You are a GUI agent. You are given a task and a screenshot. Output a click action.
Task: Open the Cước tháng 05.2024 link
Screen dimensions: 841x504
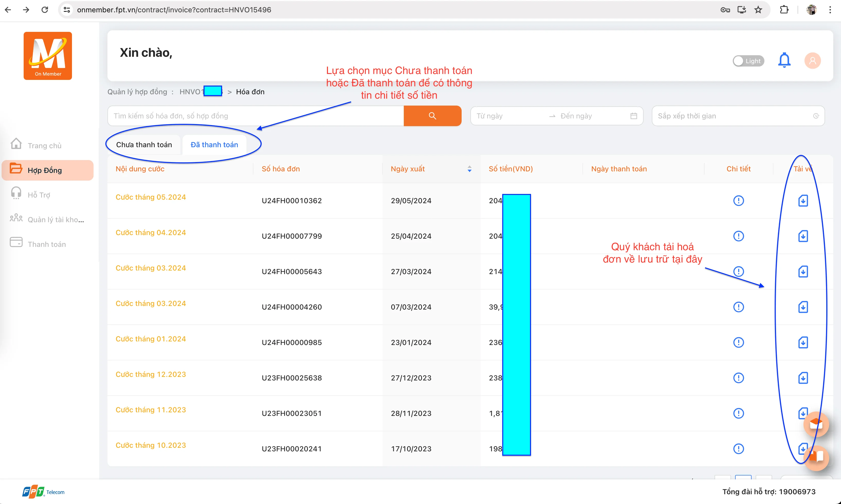coord(151,197)
